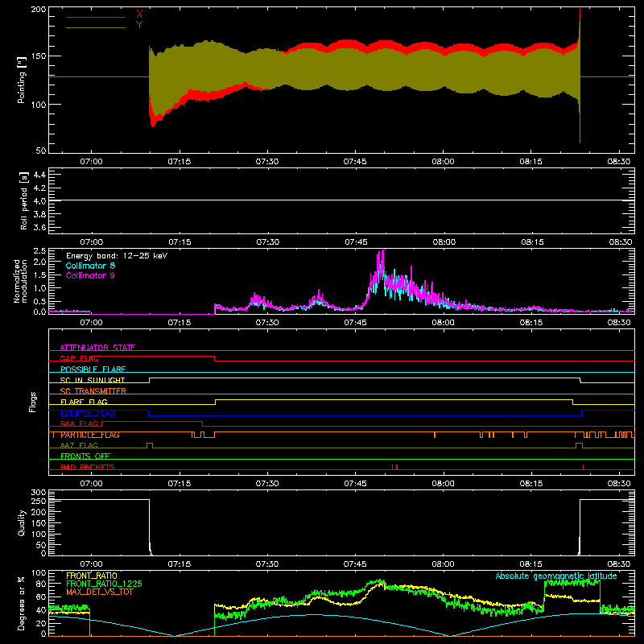644x644 pixels.
Task: Select the olive legend line for Y
Action: 96,27
